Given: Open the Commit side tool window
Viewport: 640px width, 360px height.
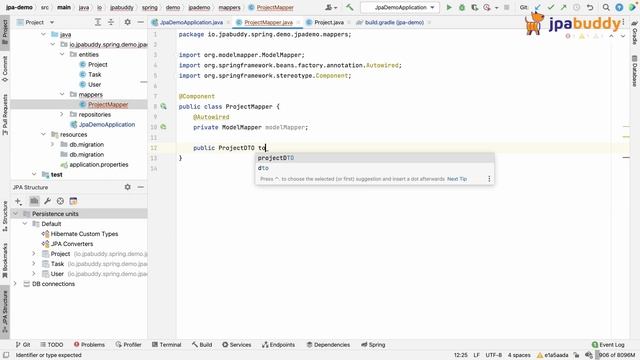Looking at the screenshot, I should click(5, 69).
